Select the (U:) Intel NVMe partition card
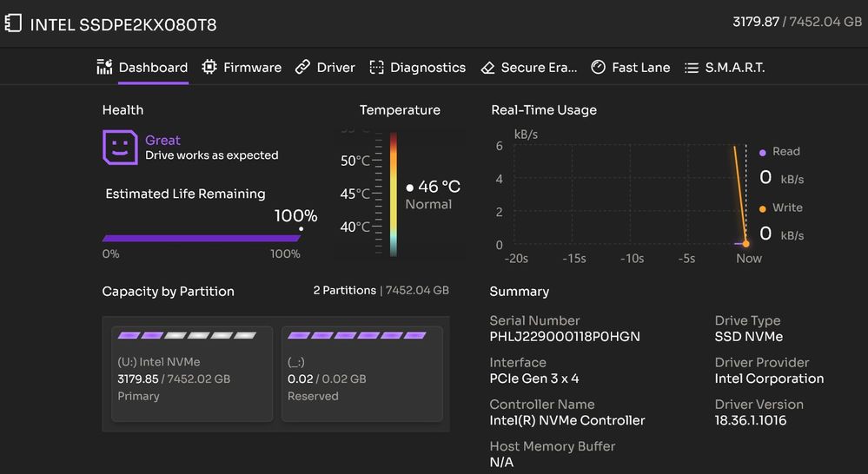 pyautogui.click(x=192, y=374)
